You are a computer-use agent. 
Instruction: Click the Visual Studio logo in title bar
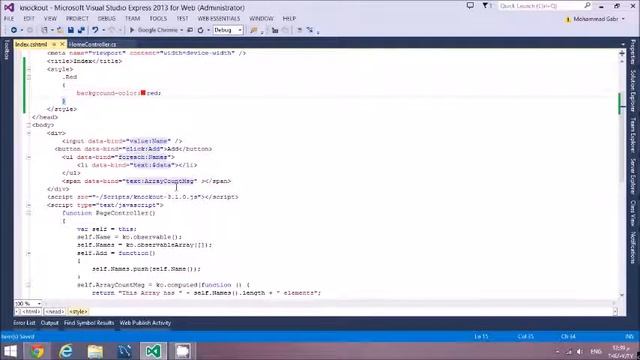[x=9, y=7]
